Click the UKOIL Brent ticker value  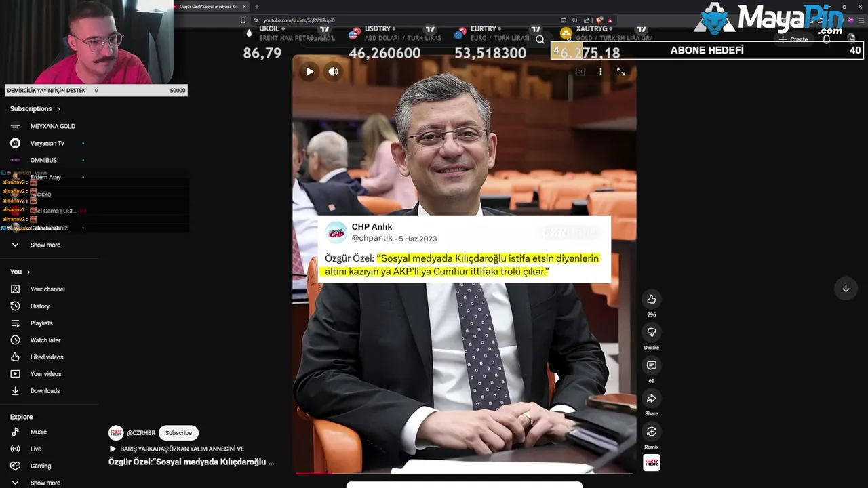point(262,53)
